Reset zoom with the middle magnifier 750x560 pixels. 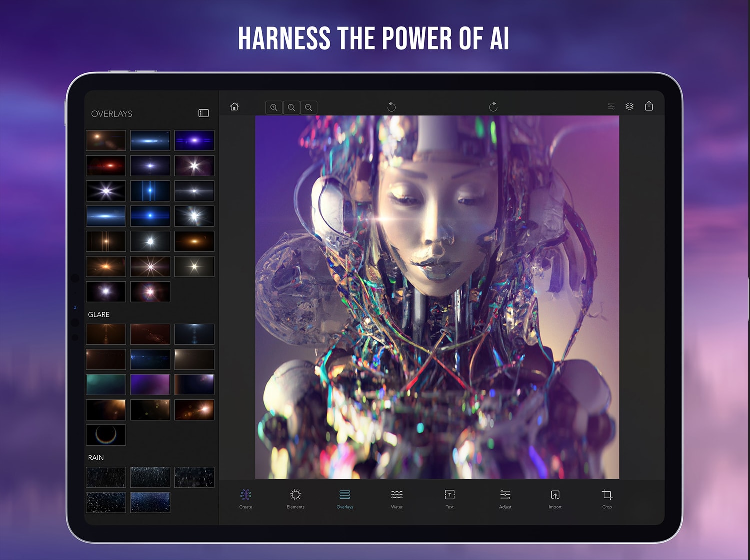coord(291,107)
